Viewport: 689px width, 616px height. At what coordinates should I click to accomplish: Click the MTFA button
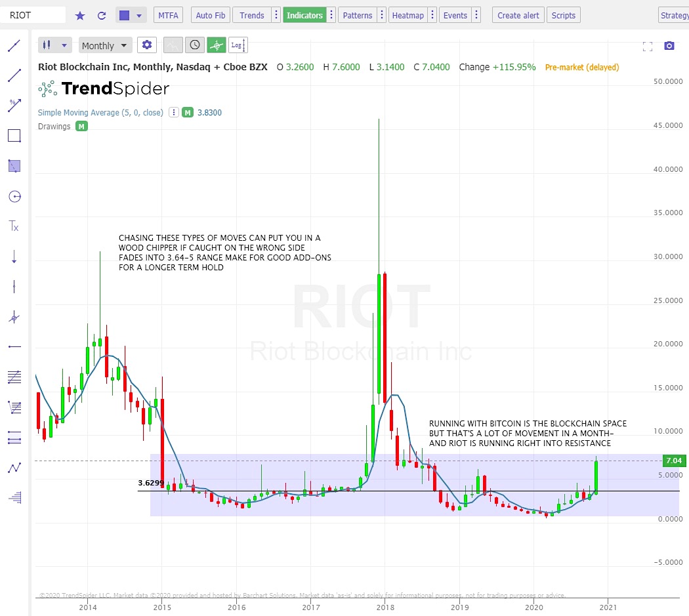click(x=168, y=15)
